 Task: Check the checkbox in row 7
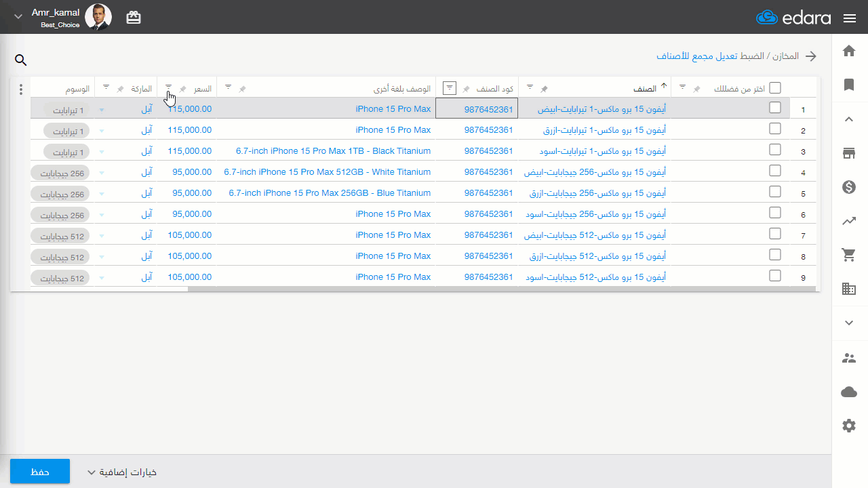click(775, 233)
